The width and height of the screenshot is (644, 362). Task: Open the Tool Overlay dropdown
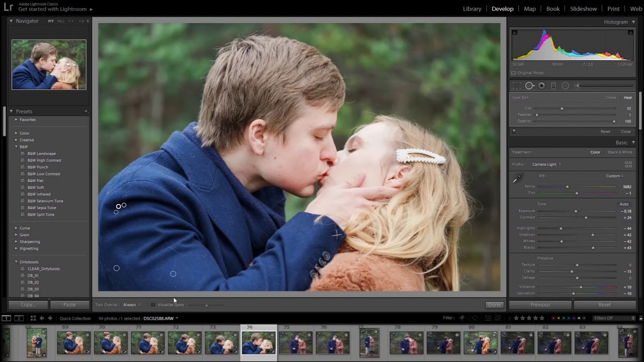tap(132, 305)
